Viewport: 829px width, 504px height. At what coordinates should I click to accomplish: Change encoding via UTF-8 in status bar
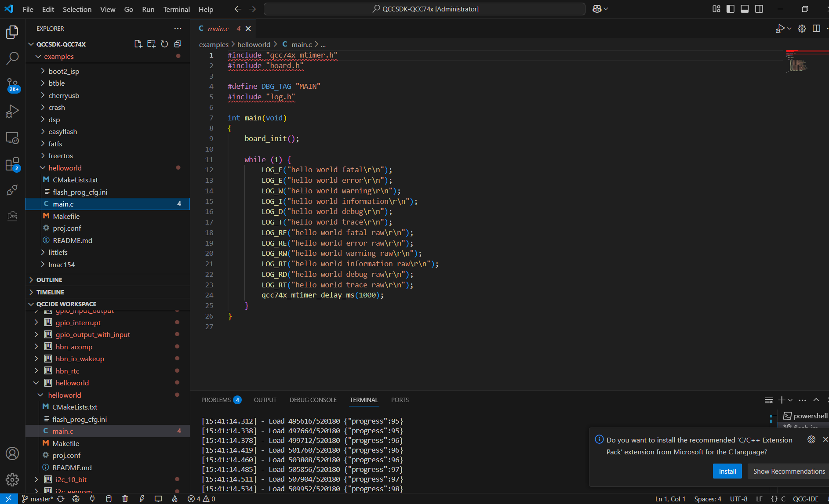coord(738,499)
